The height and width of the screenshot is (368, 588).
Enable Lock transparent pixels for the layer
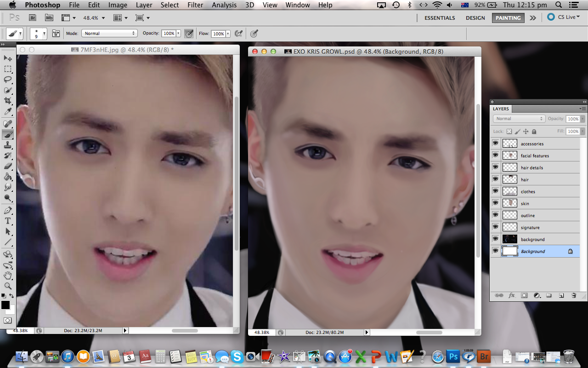(x=509, y=131)
